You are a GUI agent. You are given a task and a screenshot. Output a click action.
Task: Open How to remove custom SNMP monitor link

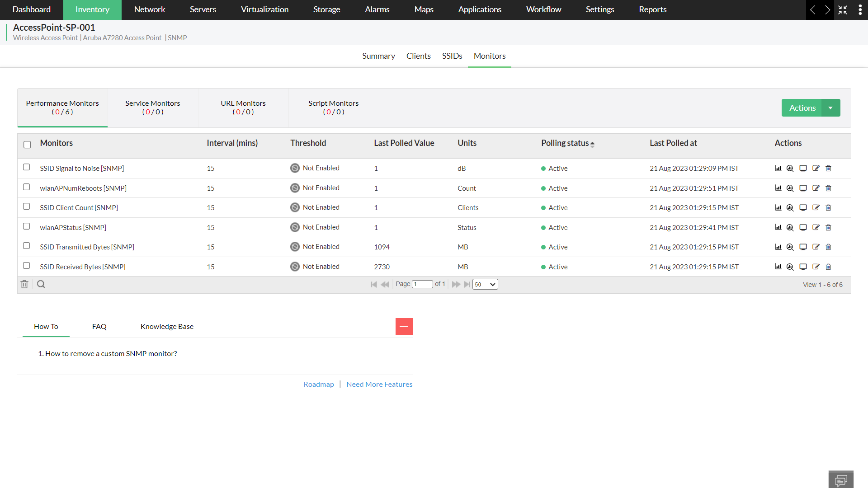point(111,353)
